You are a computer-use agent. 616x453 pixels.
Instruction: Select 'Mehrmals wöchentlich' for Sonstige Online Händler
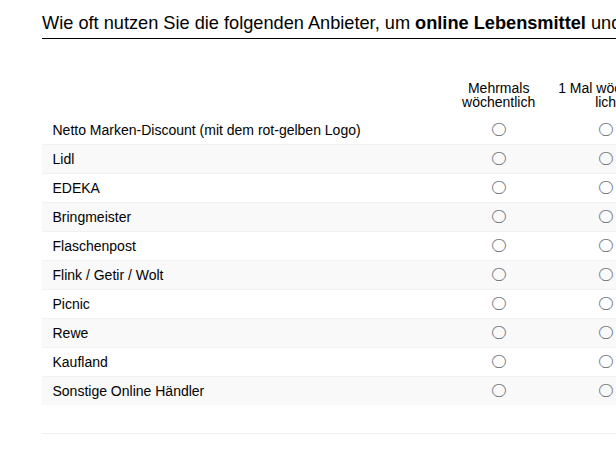coord(499,391)
